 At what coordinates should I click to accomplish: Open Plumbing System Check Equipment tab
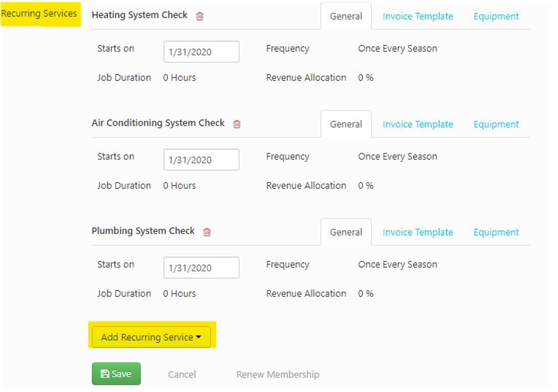[x=496, y=232]
